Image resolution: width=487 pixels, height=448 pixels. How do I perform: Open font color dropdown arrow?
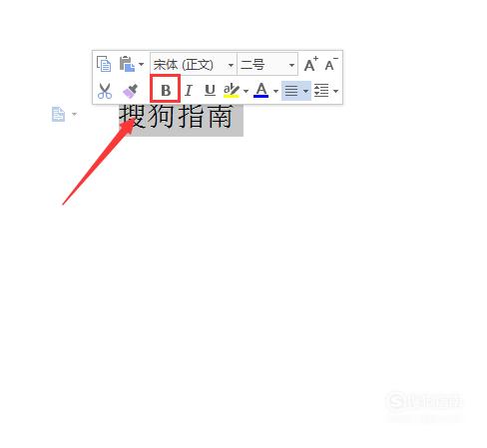pos(275,91)
